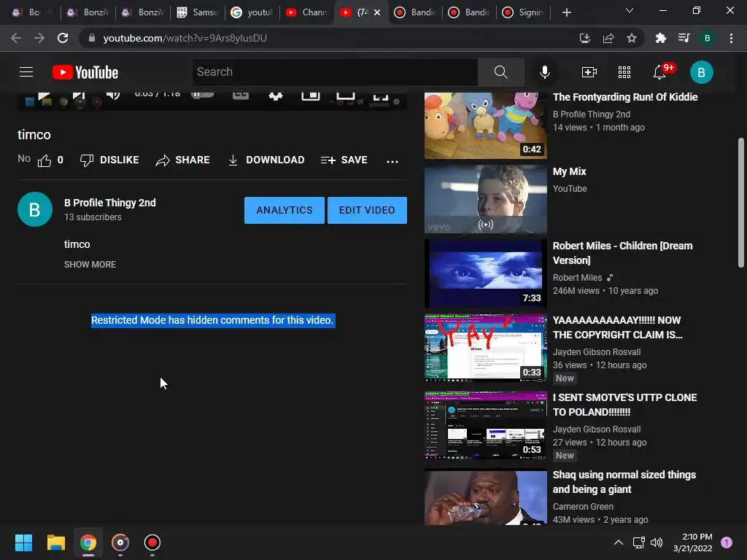Show hidden system tray icons
This screenshot has height=560, width=747.
[618, 542]
